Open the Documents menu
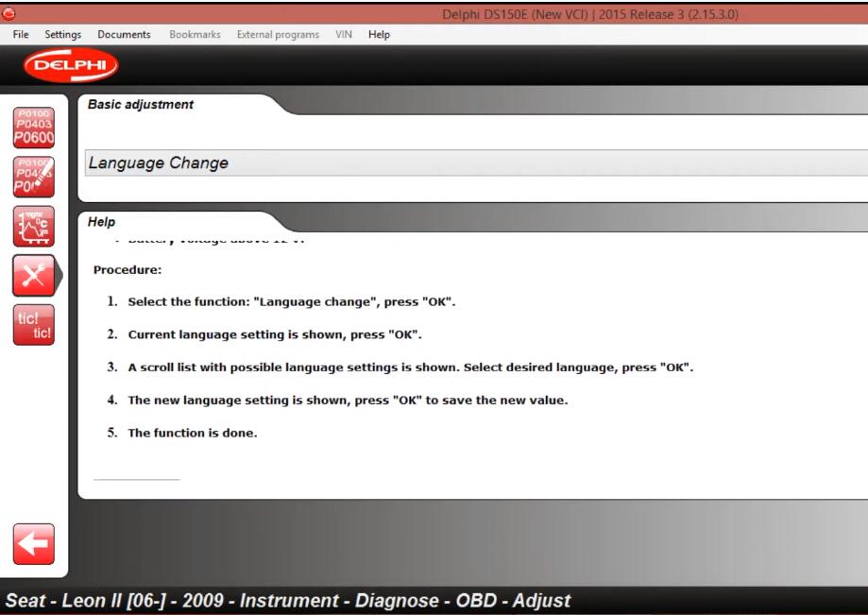 pyautogui.click(x=124, y=34)
